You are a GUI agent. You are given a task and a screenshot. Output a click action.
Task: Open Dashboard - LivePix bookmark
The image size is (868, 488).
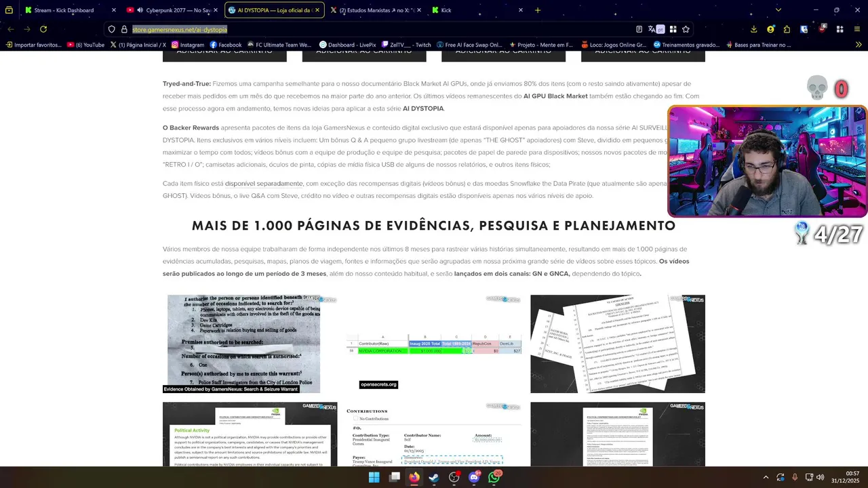(x=347, y=45)
